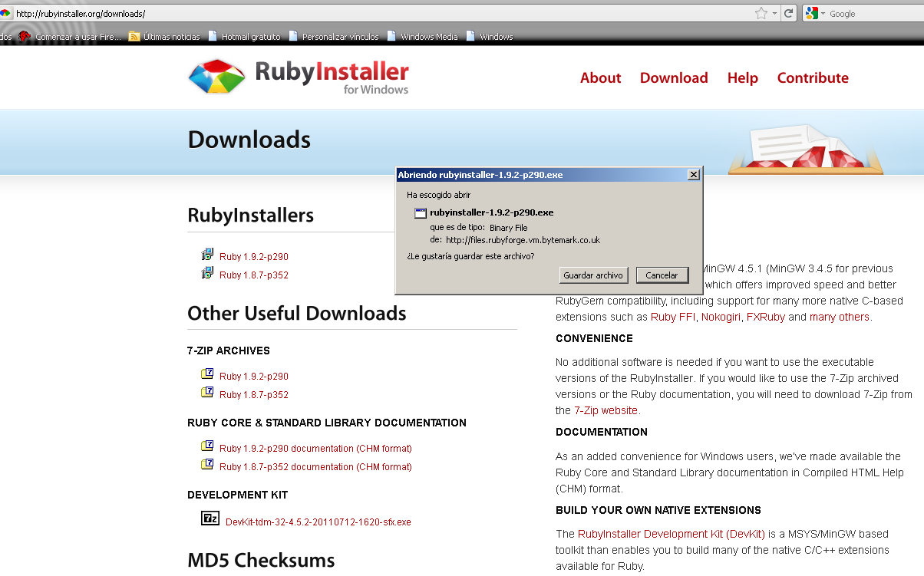Click installer icon beside Ruby 1.9.2-p290 installer
Image resolution: width=924 pixels, height=576 pixels.
coord(207,255)
